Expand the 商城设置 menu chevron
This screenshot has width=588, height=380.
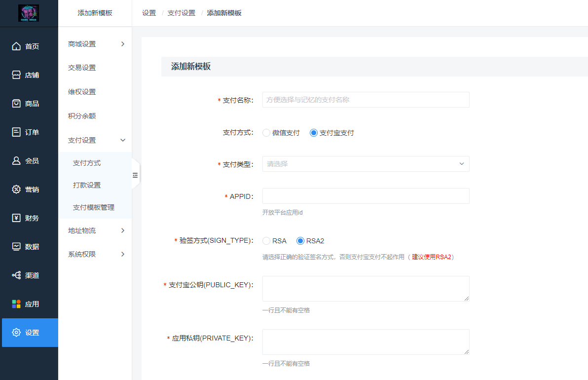[123, 44]
